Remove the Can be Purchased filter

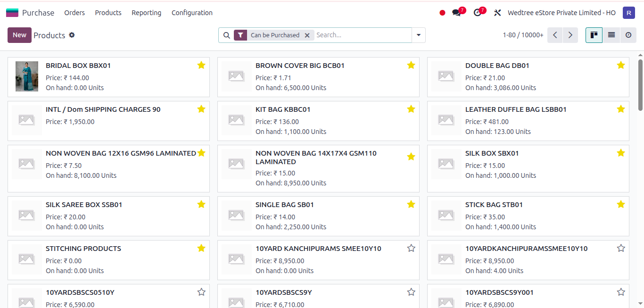307,35
